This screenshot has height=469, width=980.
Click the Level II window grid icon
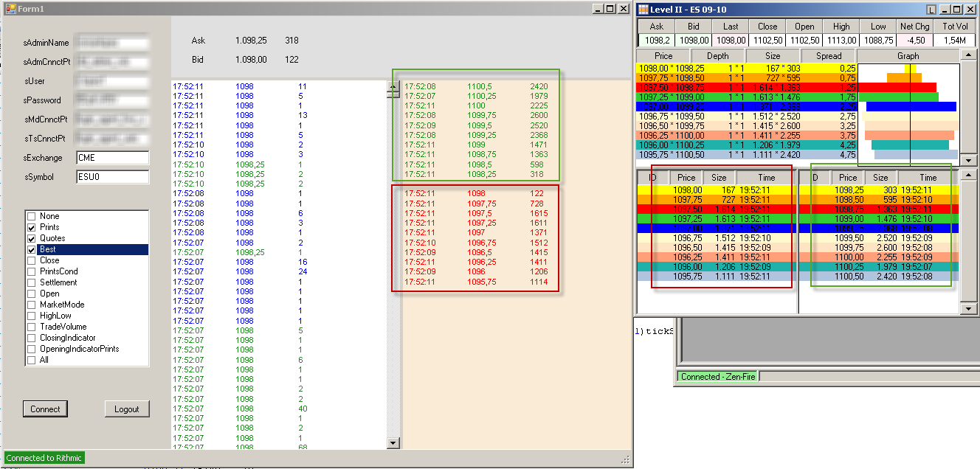(x=643, y=9)
